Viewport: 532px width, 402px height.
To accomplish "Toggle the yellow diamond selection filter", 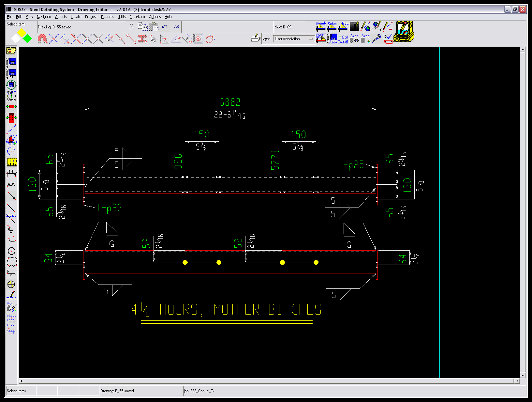I will [22, 32].
